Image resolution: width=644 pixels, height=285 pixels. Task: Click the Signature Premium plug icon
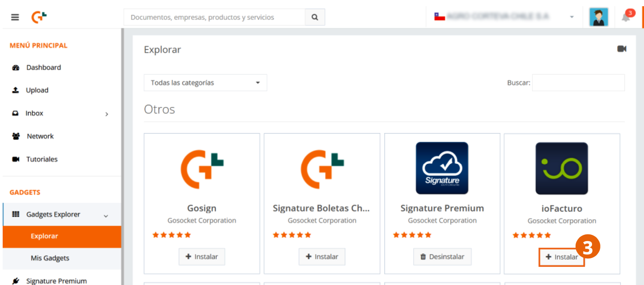tap(16, 281)
